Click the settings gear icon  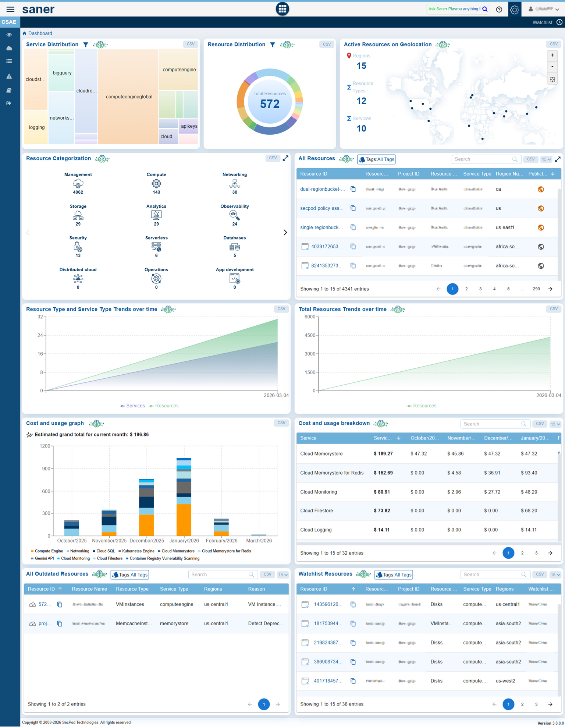coord(514,10)
